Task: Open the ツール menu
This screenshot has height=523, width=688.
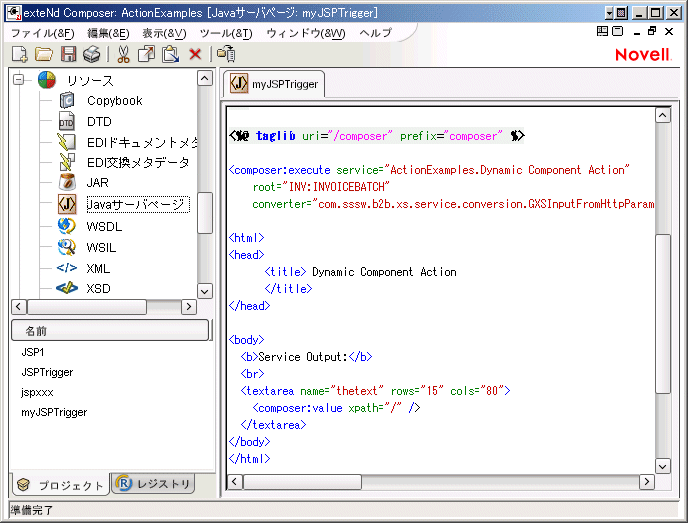Action: pyautogui.click(x=226, y=33)
